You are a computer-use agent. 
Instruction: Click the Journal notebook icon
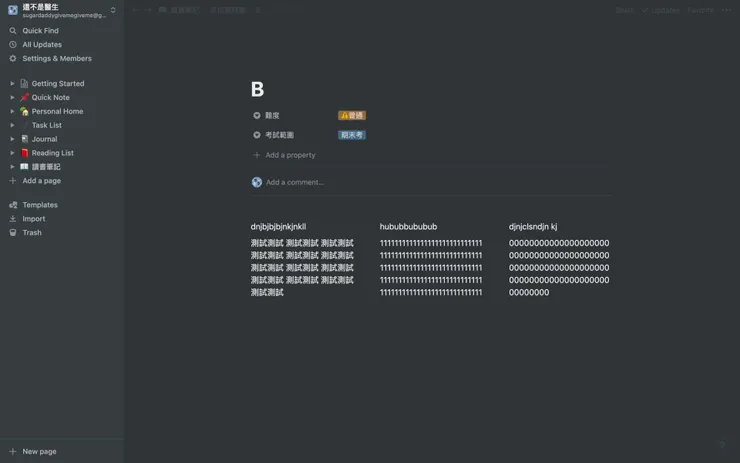(24, 139)
